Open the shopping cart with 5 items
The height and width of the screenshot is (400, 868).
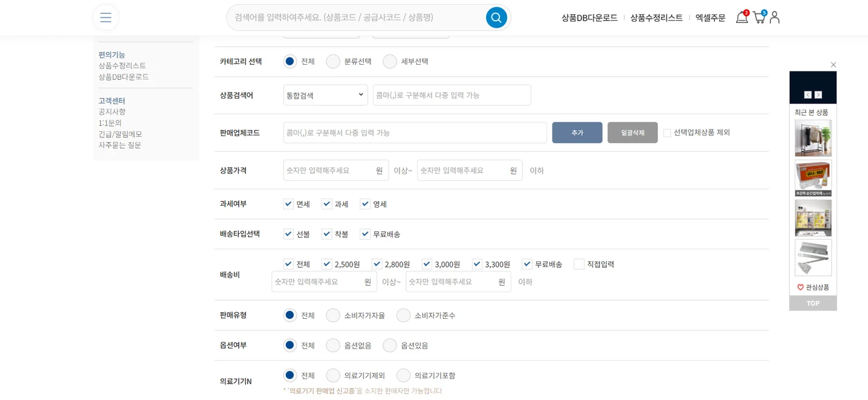(x=758, y=18)
